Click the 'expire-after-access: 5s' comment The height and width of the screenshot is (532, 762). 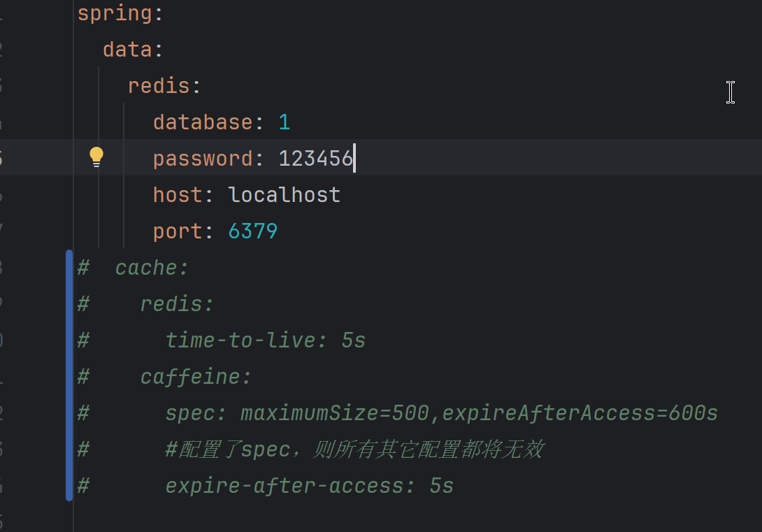[x=309, y=486]
